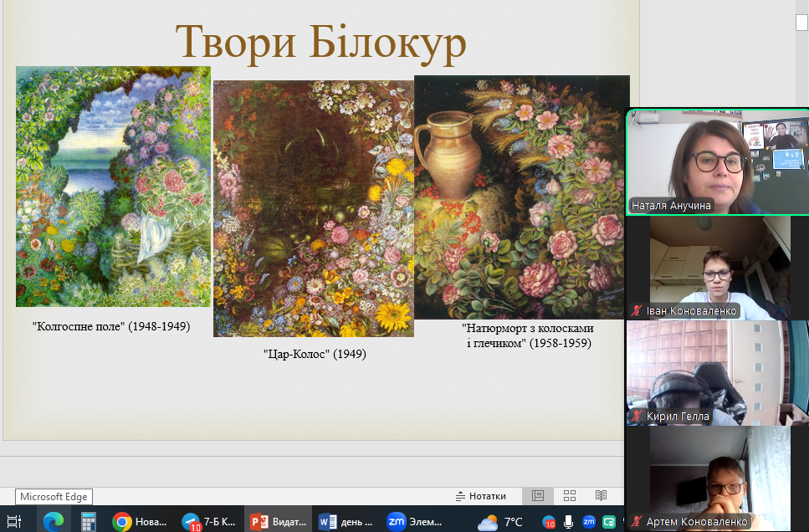Image resolution: width=809 pixels, height=532 pixels.
Task: Switch to Slide Sorter view
Action: point(570,496)
